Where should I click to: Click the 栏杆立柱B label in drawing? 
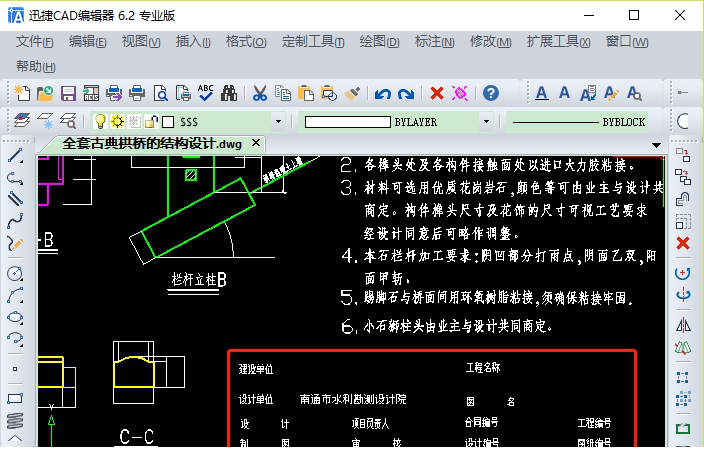pos(199,280)
